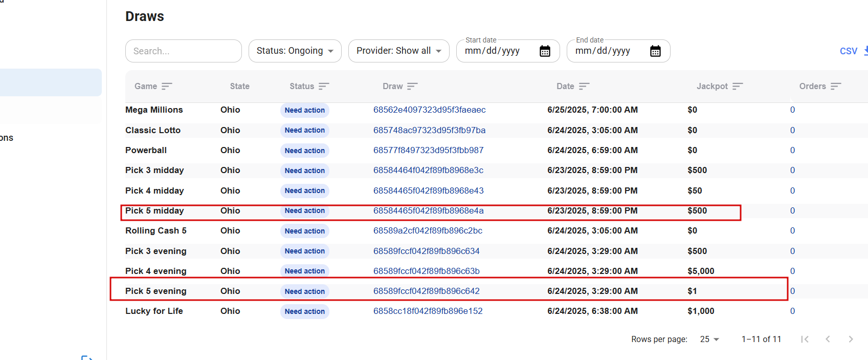Click the 1–11 of 11 pagination text
Screen dimensions: 868x360
pyautogui.click(x=761, y=339)
